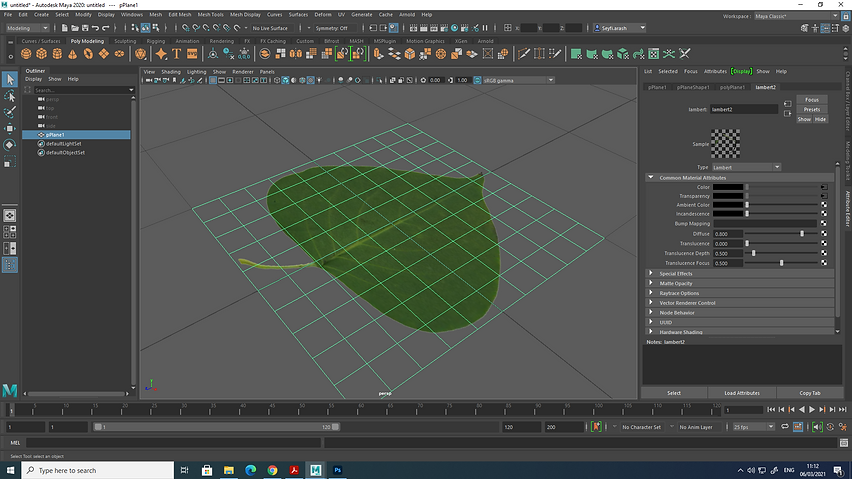Choose the Paint selection tool

point(10,112)
